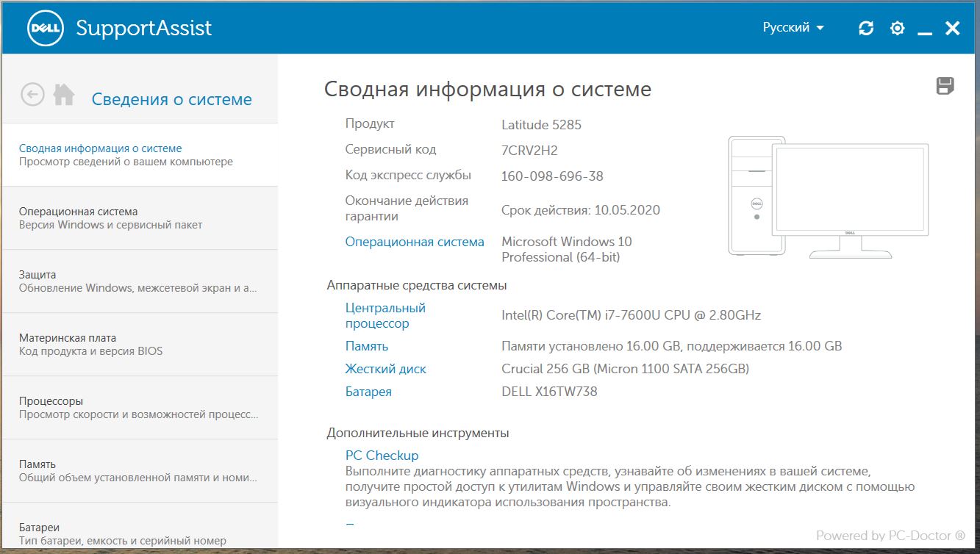The image size is (980, 554).
Task: Open the Батареи sidebar section
Action: tap(140, 526)
